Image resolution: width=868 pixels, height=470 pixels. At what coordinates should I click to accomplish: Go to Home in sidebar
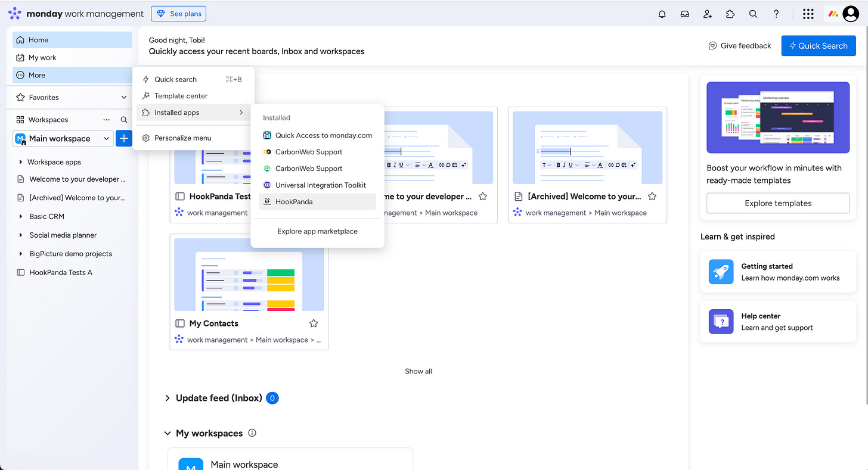(72, 40)
